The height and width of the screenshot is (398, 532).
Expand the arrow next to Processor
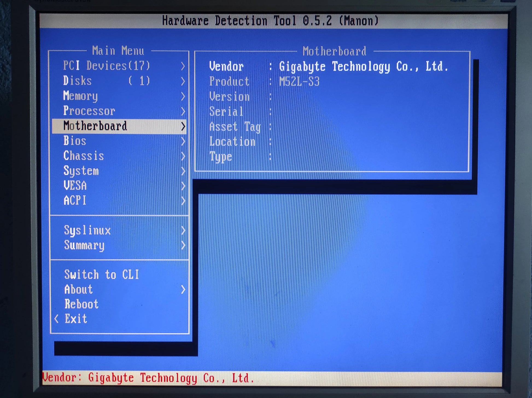tap(183, 111)
